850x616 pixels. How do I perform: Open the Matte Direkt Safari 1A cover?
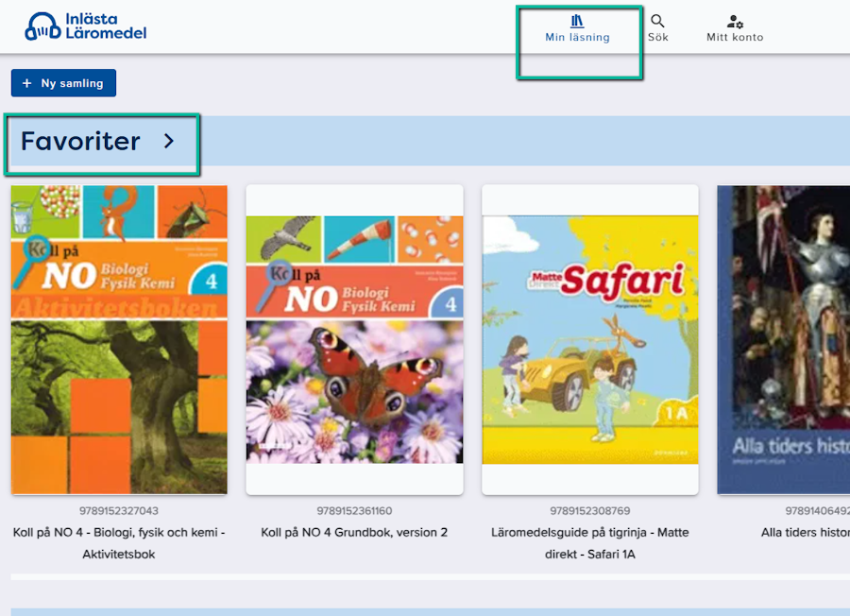pyautogui.click(x=589, y=340)
